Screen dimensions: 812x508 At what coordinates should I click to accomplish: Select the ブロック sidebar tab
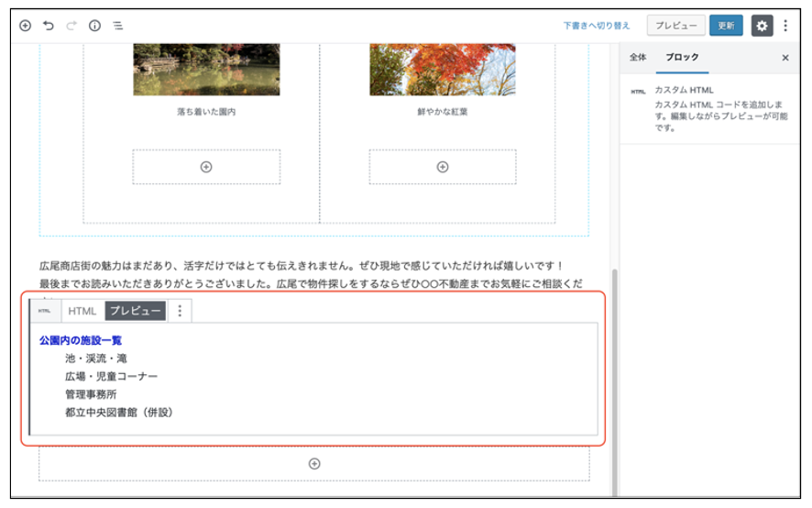[x=682, y=58]
